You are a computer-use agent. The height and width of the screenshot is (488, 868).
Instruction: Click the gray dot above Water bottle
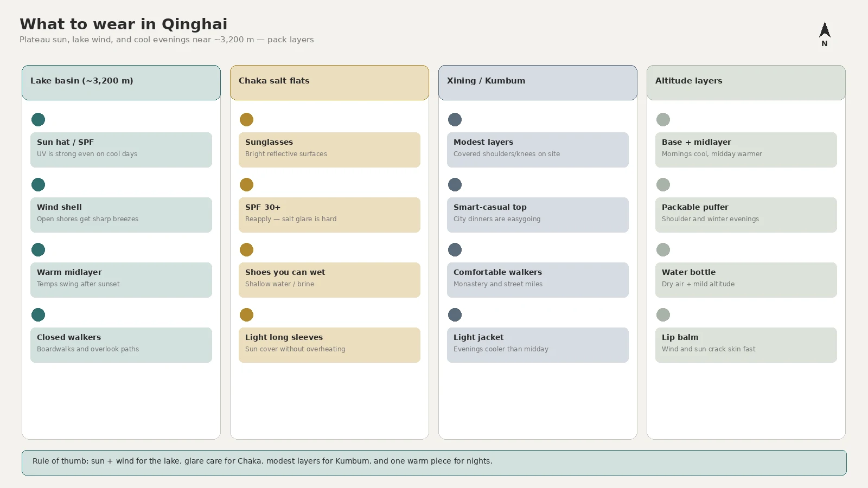tap(663, 249)
